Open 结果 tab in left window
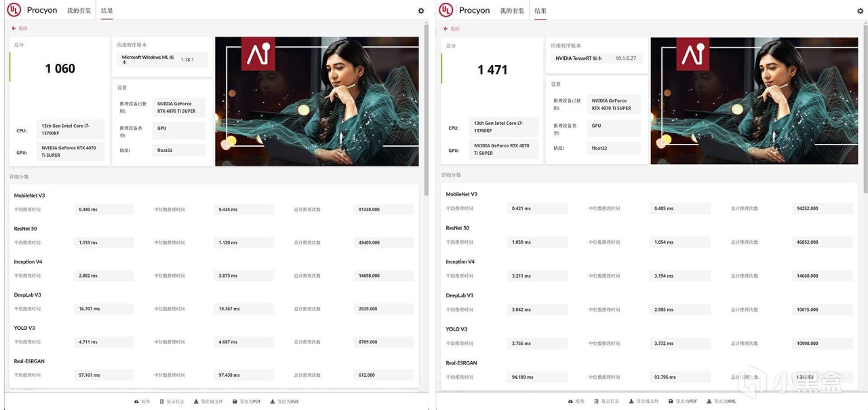 point(107,11)
